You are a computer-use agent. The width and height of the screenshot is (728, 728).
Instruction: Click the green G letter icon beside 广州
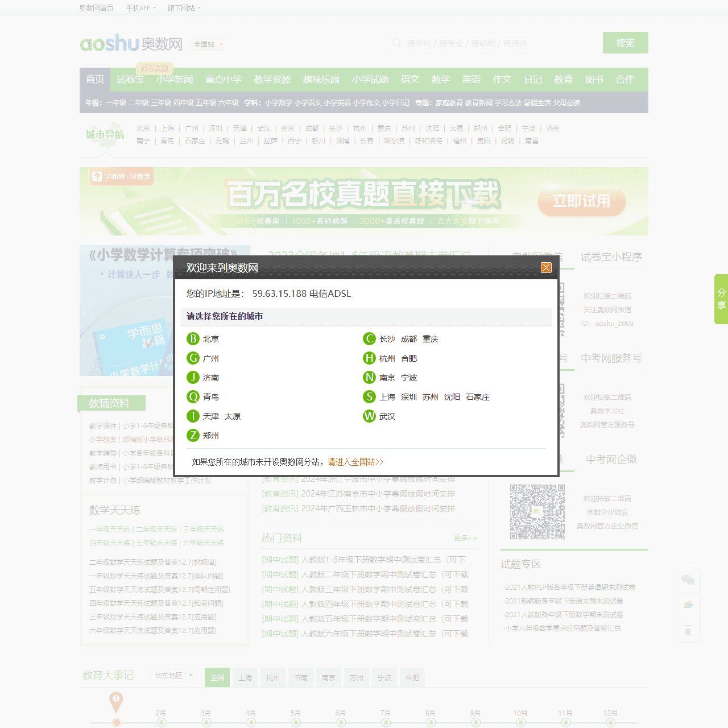pos(193,358)
